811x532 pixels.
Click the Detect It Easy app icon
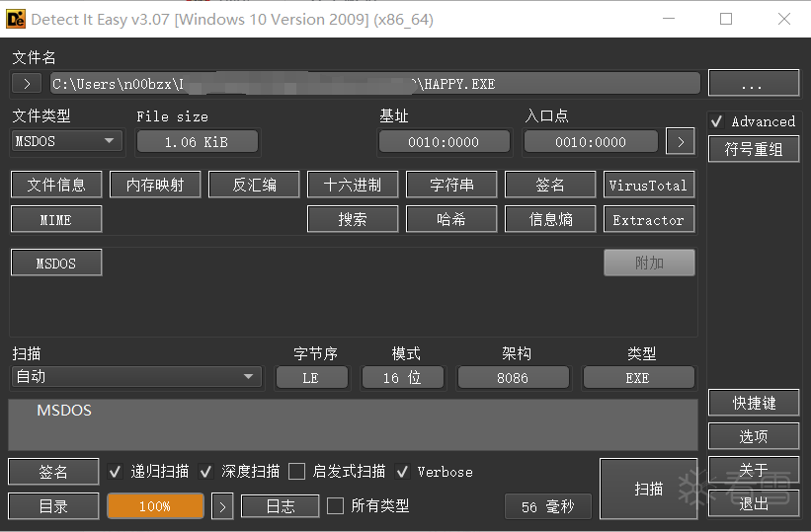tap(16, 19)
